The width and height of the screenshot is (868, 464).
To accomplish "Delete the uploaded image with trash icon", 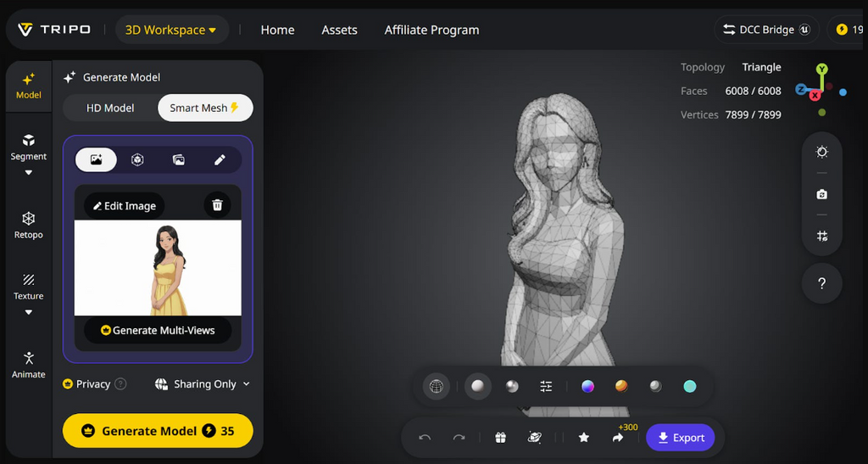I will (217, 205).
